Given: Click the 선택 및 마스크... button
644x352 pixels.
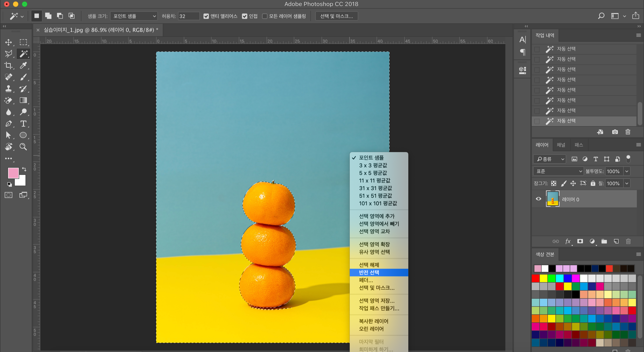Looking at the screenshot, I should [337, 16].
